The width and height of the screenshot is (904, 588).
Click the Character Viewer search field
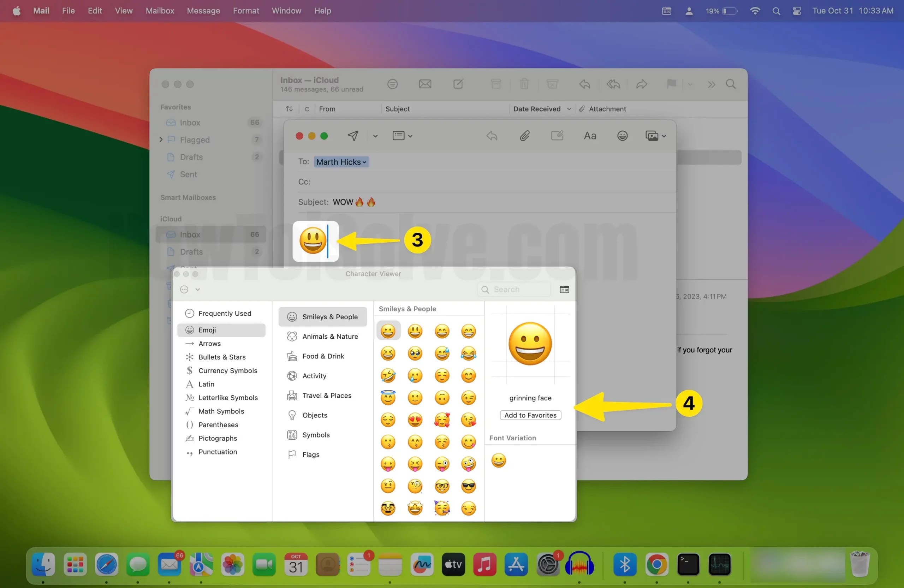(x=513, y=289)
